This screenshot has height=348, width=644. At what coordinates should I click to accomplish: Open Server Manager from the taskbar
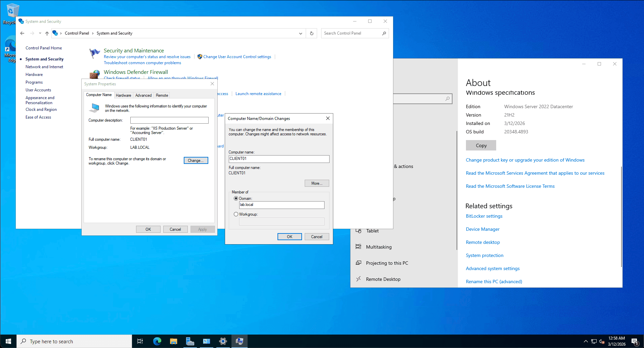click(x=190, y=341)
